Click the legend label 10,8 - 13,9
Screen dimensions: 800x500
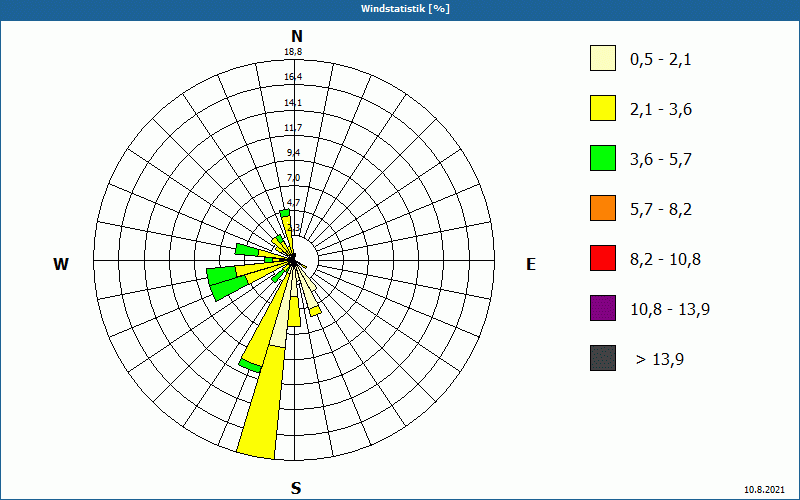670,310
